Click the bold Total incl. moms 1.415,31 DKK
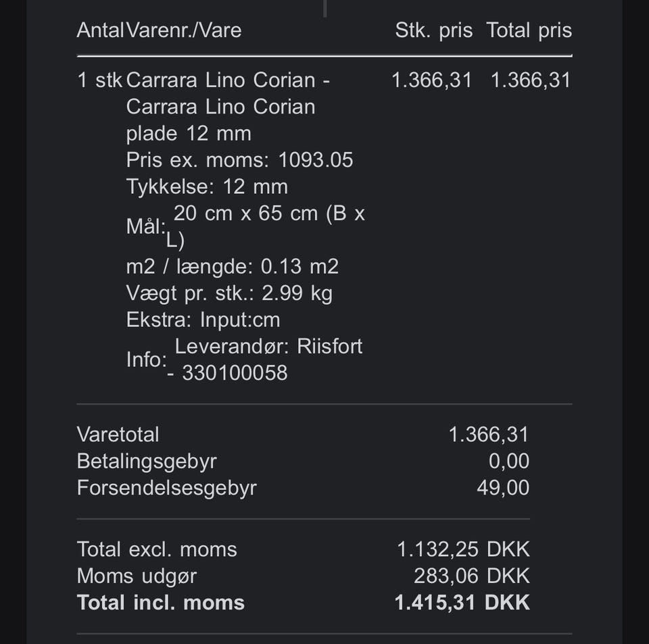The width and height of the screenshot is (649, 644). (x=462, y=603)
